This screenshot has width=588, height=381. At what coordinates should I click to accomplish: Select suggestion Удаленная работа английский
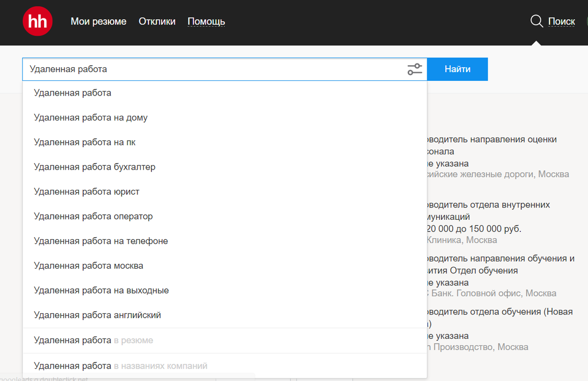[224, 315]
